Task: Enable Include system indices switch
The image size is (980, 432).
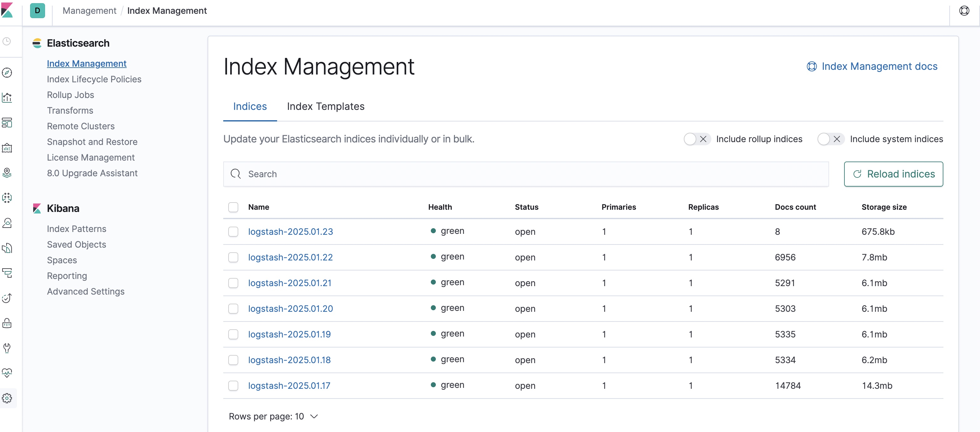Action: [x=831, y=139]
